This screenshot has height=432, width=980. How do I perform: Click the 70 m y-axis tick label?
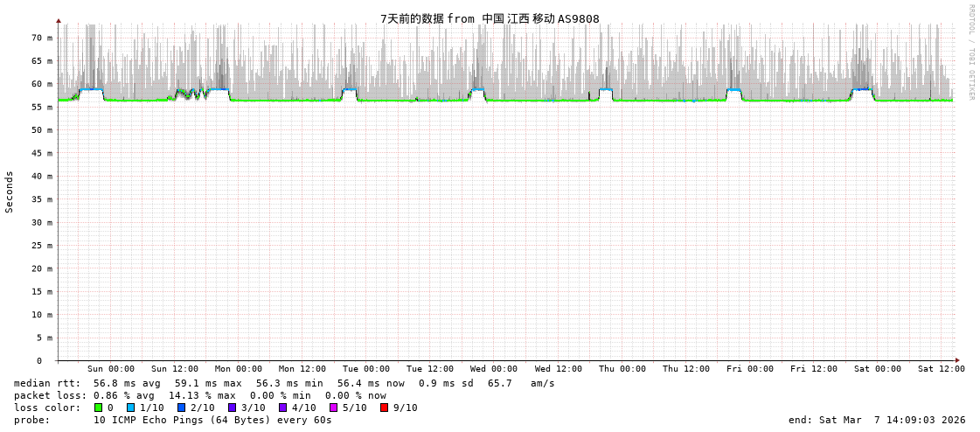[43, 38]
